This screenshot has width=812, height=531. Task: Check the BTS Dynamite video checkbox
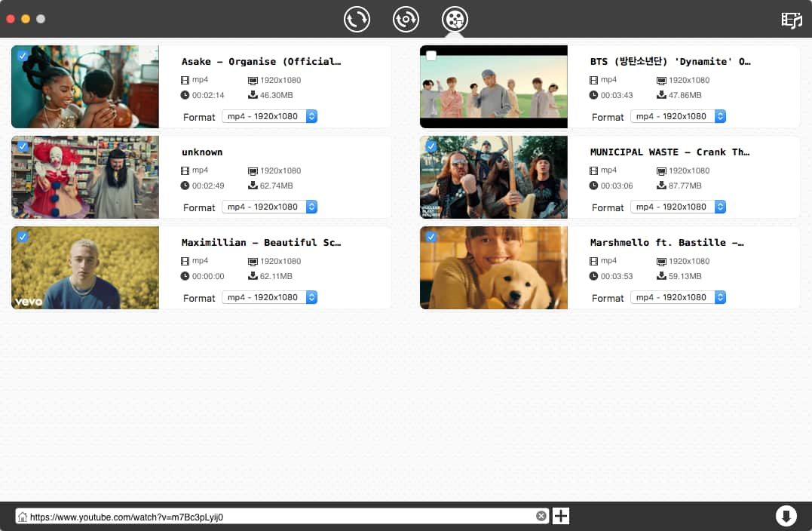[431, 55]
